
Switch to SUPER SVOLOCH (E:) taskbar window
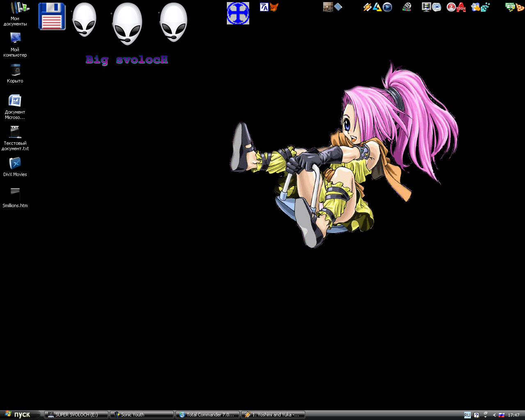[76, 415]
